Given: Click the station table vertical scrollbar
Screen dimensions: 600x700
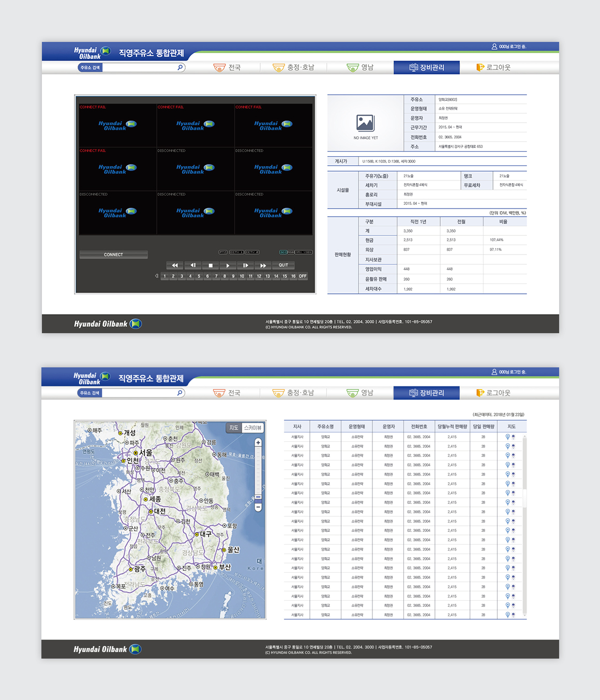Looking at the screenshot, I should pos(524,525).
